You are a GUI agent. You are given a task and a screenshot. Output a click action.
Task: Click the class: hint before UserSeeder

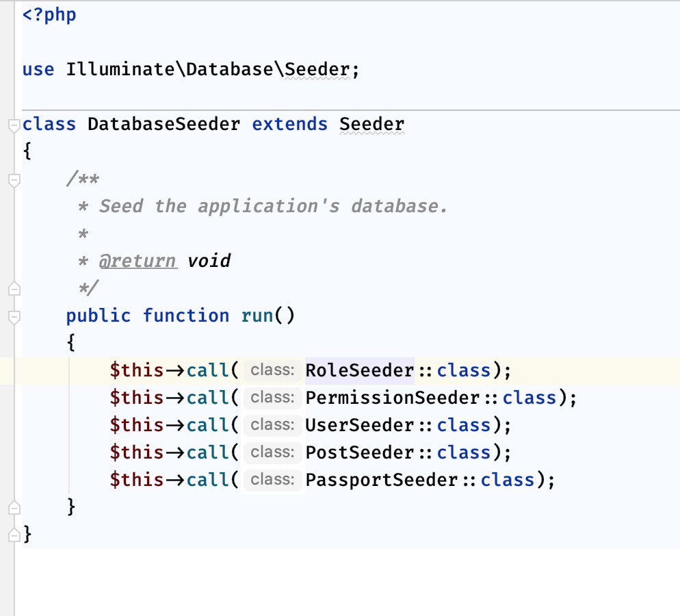(x=272, y=425)
